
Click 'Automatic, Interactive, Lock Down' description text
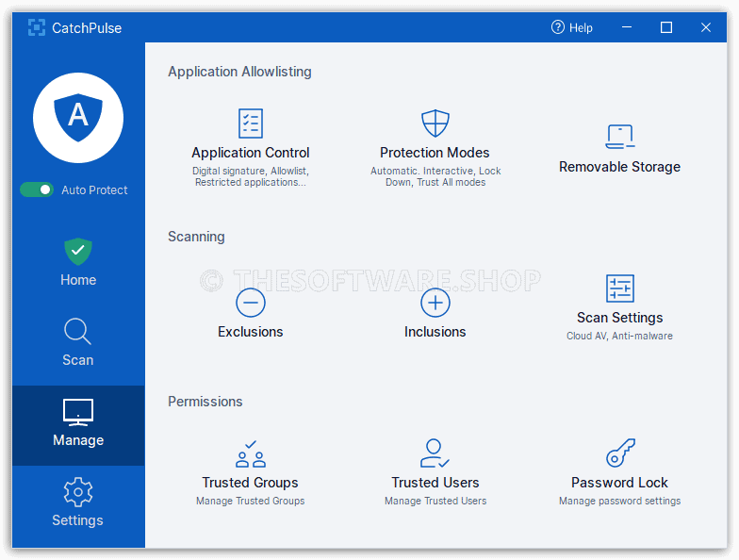[435, 176]
